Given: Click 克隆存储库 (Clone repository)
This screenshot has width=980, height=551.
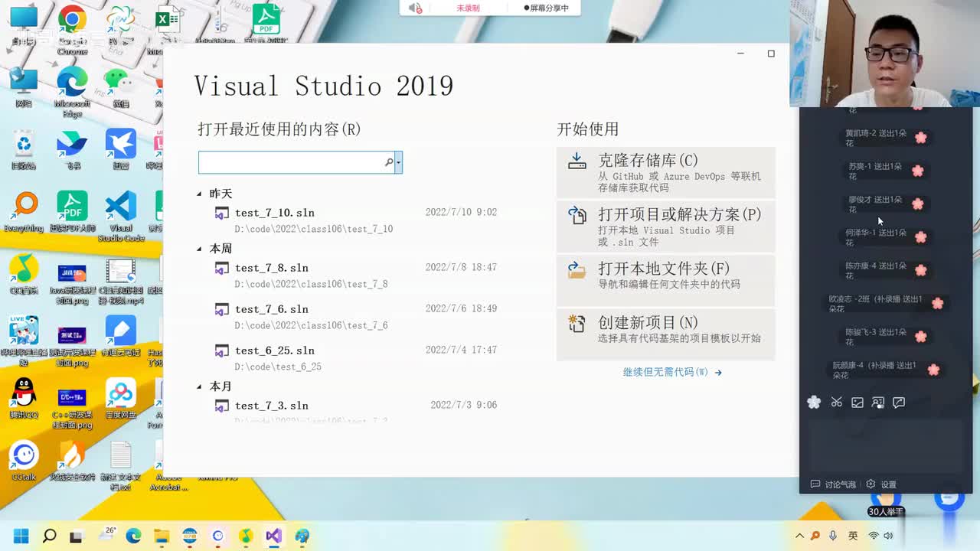Looking at the screenshot, I should coord(665,172).
